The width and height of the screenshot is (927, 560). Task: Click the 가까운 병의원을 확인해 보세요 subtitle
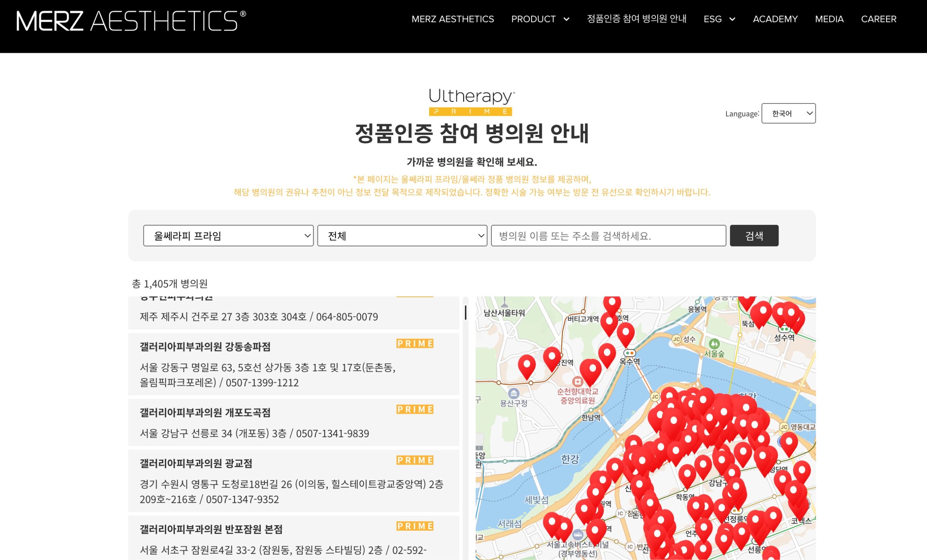click(x=472, y=162)
